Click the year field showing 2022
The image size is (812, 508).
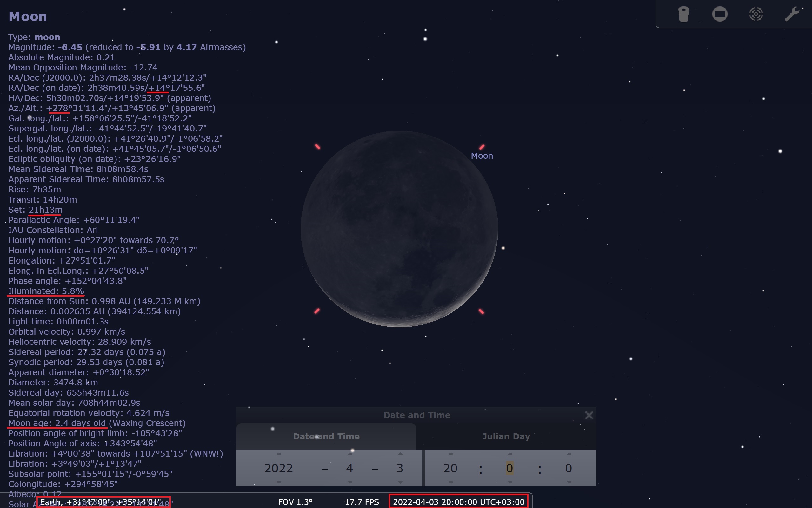click(x=279, y=468)
